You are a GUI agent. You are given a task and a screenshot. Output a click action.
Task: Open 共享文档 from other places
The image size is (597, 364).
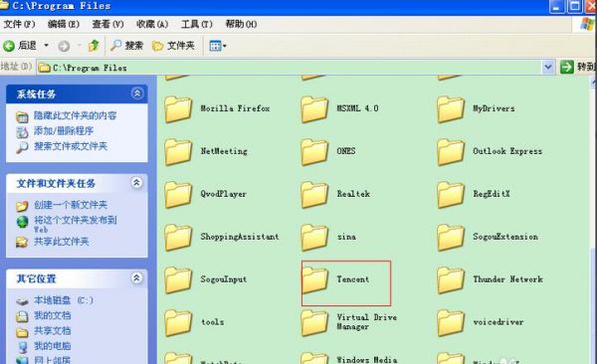click(52, 331)
